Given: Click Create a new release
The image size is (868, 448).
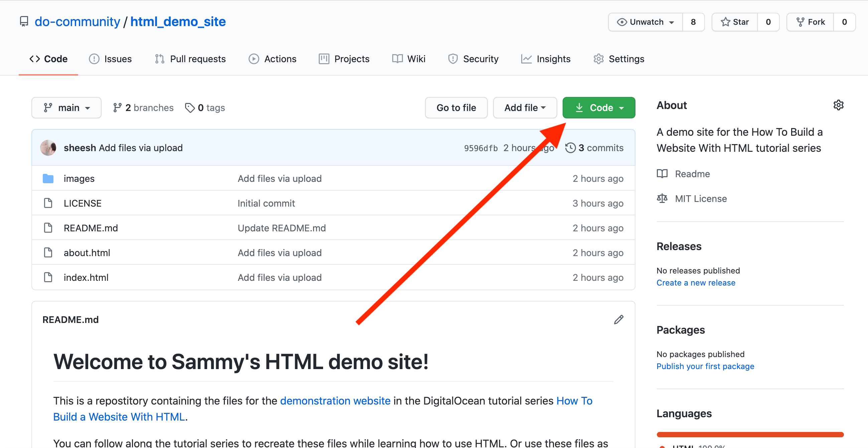Looking at the screenshot, I should [696, 283].
